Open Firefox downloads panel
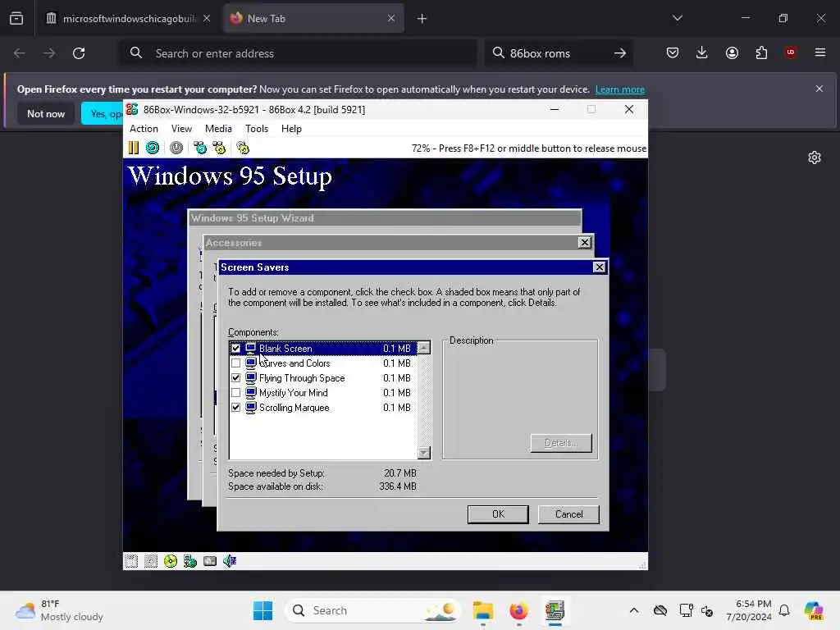The width and height of the screenshot is (840, 630). [x=702, y=52]
